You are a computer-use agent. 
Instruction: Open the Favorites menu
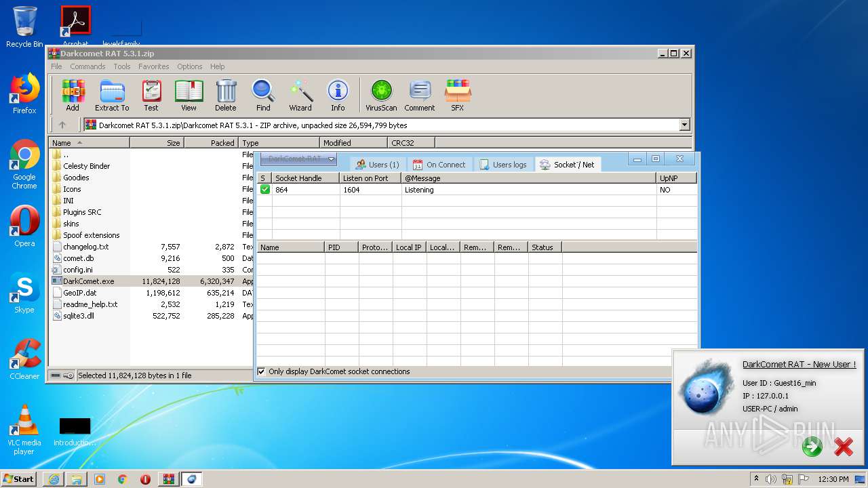154,66
